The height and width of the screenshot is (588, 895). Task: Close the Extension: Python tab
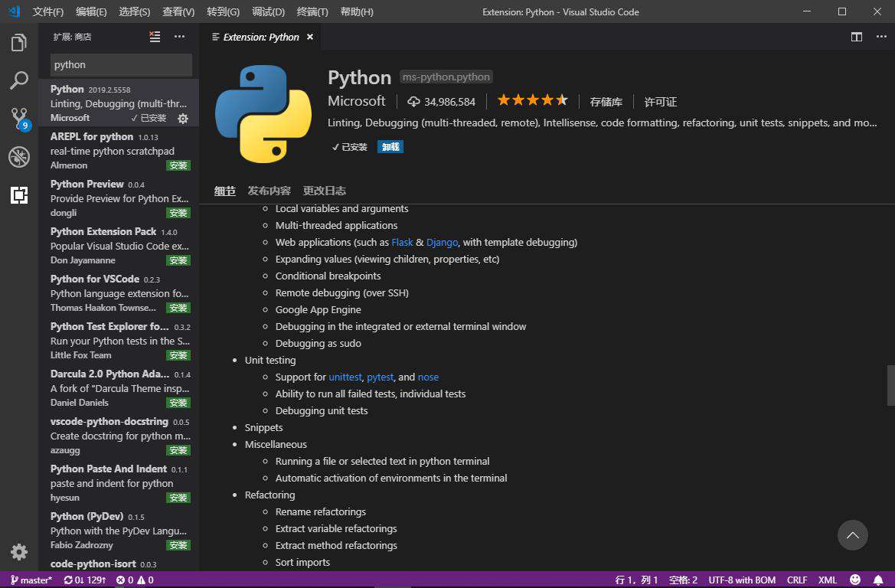tap(310, 37)
